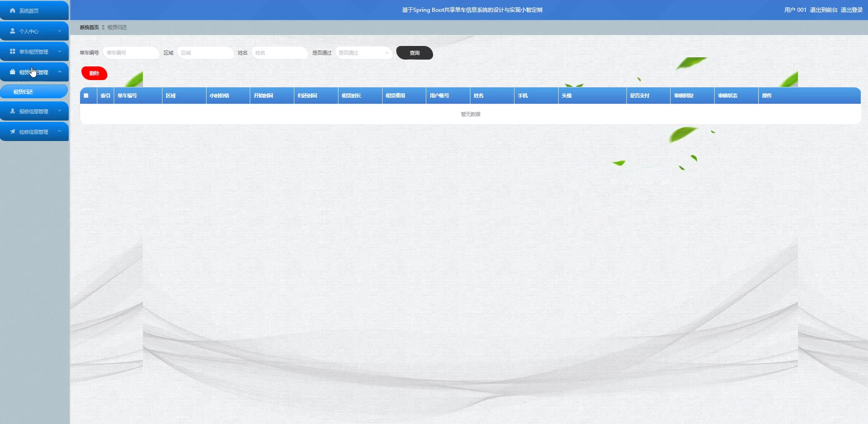Click 退出登录 in the top bar

pos(852,10)
